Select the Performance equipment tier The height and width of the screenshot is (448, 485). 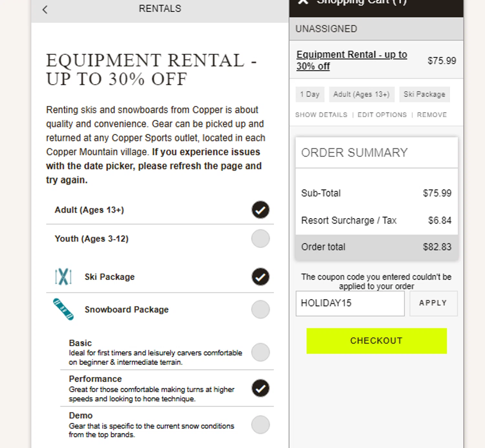point(260,388)
